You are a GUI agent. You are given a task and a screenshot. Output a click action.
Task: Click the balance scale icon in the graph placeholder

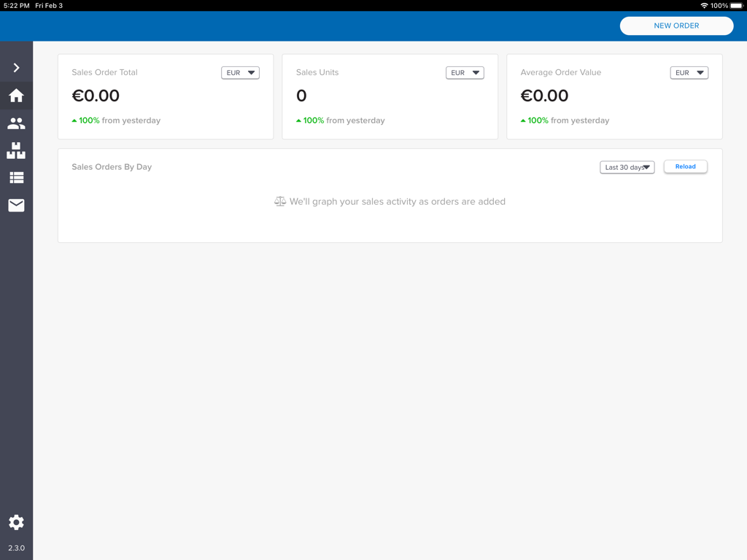point(279,201)
